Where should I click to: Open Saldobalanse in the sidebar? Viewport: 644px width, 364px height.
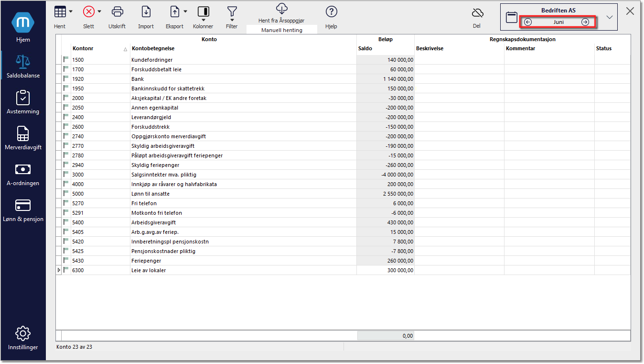(x=23, y=66)
